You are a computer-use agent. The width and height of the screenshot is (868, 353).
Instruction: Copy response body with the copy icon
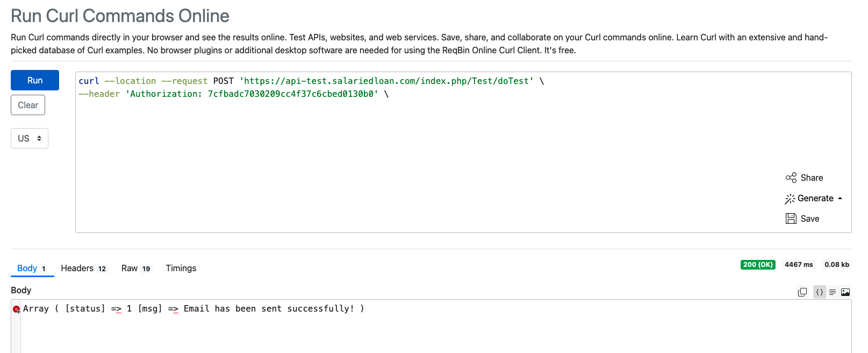tap(802, 292)
